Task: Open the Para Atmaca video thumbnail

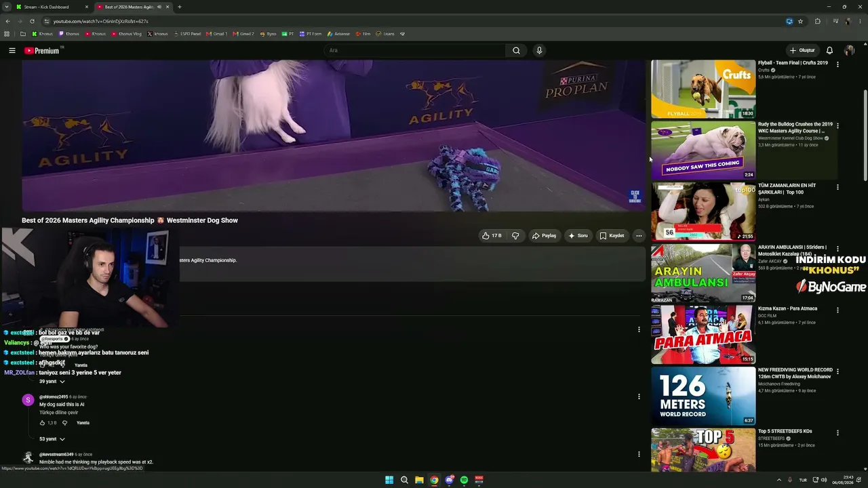Action: pyautogui.click(x=703, y=335)
